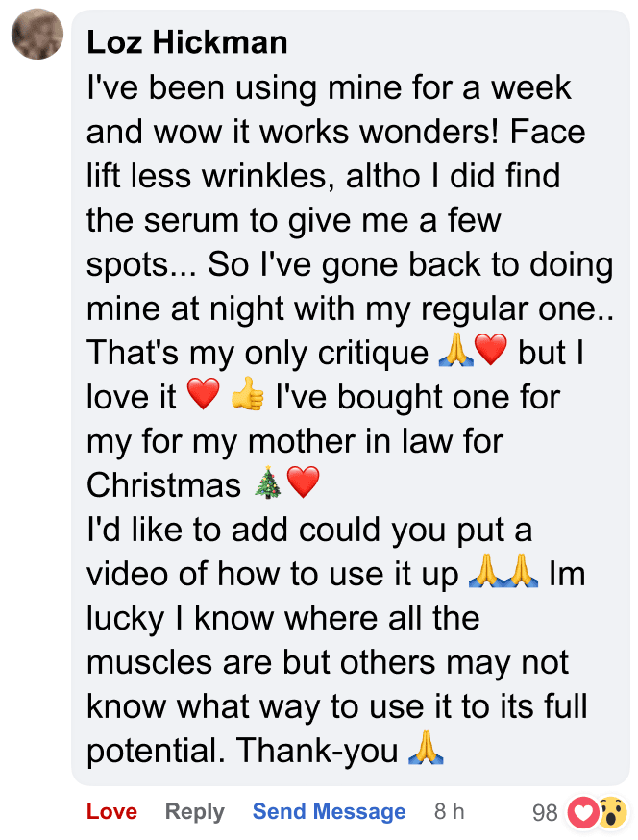
Task: Click the thumbs up emoji in the comment
Action: point(248,397)
